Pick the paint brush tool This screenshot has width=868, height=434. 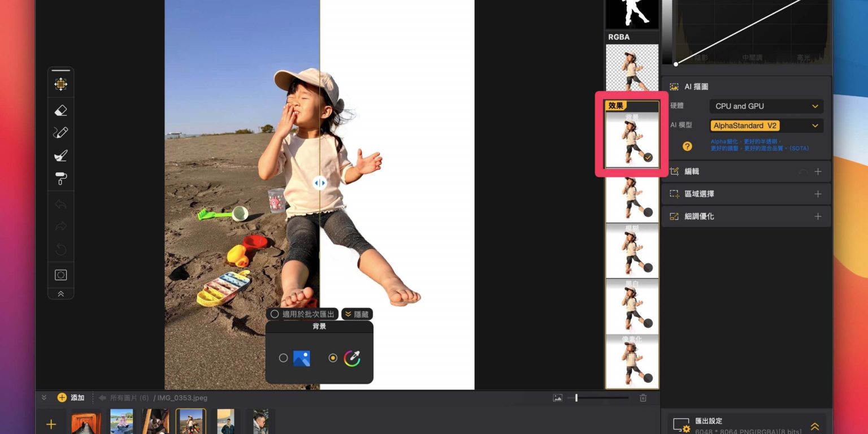point(60,155)
